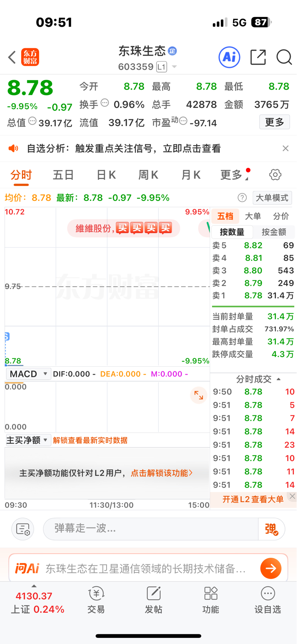This screenshot has width=297, height=644.
Task: Tap 最高封单量 31.4万 value
Action: 280,342
